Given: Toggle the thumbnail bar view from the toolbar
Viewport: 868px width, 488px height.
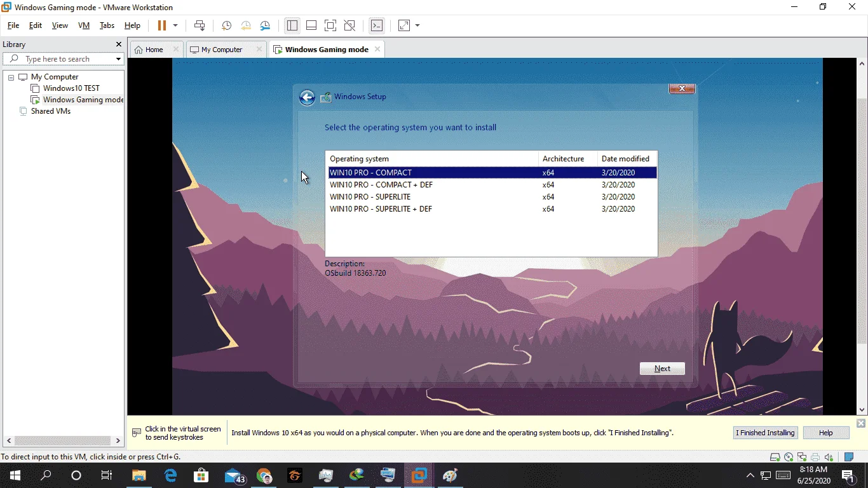Looking at the screenshot, I should coord(311,25).
